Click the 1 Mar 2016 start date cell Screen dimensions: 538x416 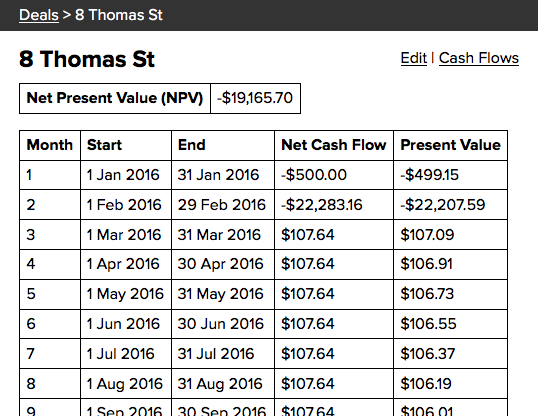click(126, 235)
